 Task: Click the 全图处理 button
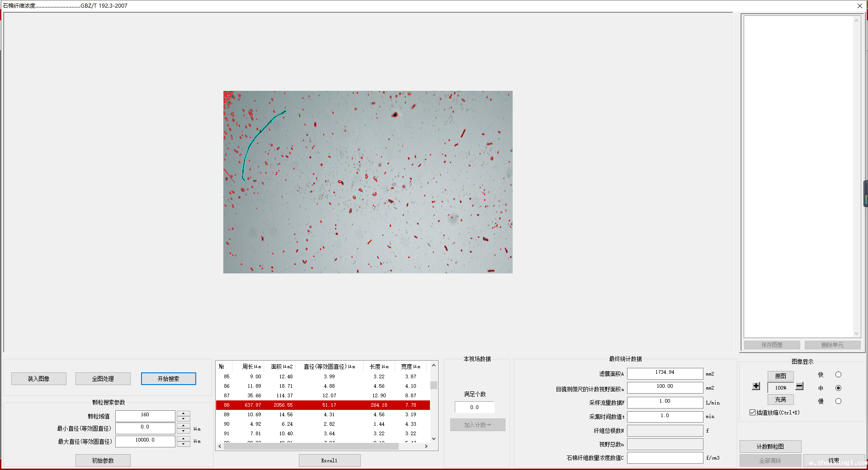pyautogui.click(x=103, y=379)
